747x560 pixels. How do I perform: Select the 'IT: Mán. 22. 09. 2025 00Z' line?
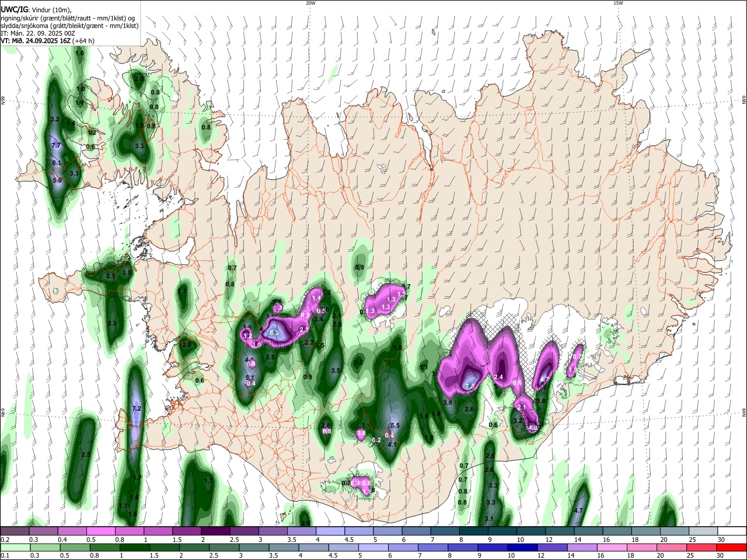tap(39, 33)
